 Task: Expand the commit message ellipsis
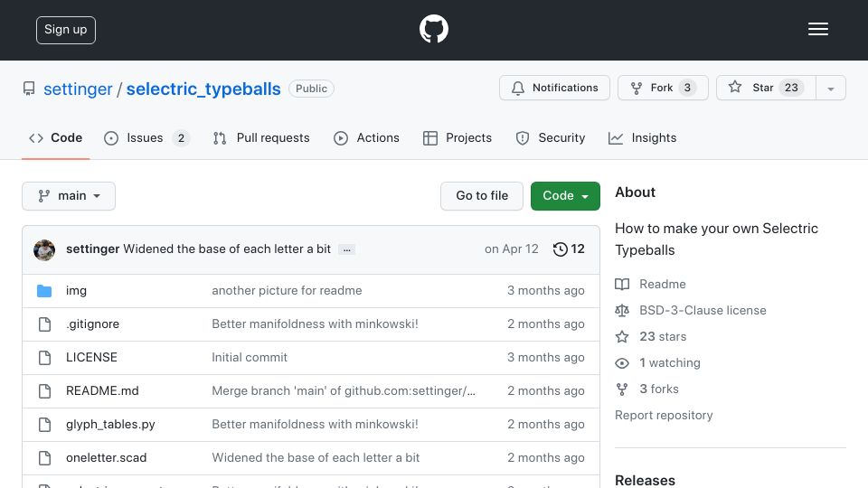click(346, 249)
